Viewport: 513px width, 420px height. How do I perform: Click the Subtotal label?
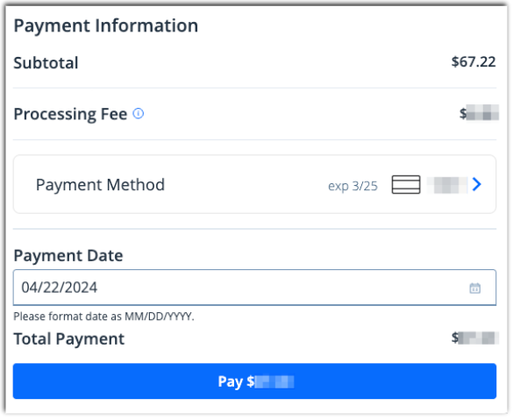46,63
